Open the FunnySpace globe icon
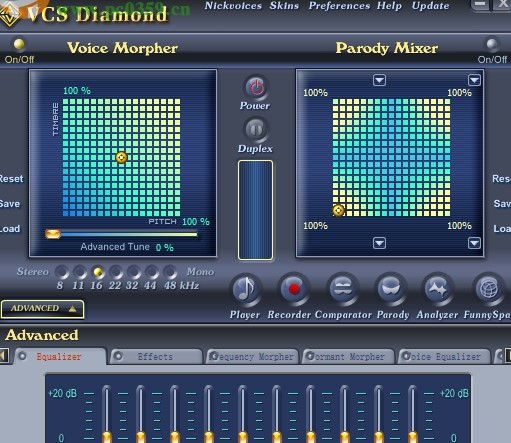 [x=488, y=289]
